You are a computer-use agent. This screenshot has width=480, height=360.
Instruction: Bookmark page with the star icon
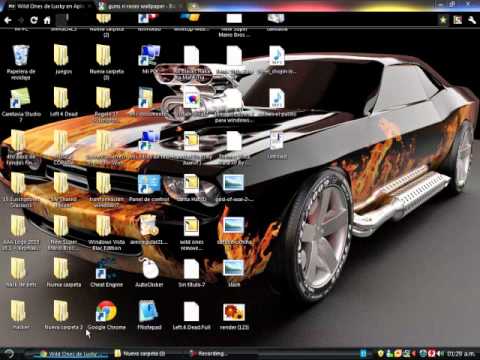click(x=443, y=20)
